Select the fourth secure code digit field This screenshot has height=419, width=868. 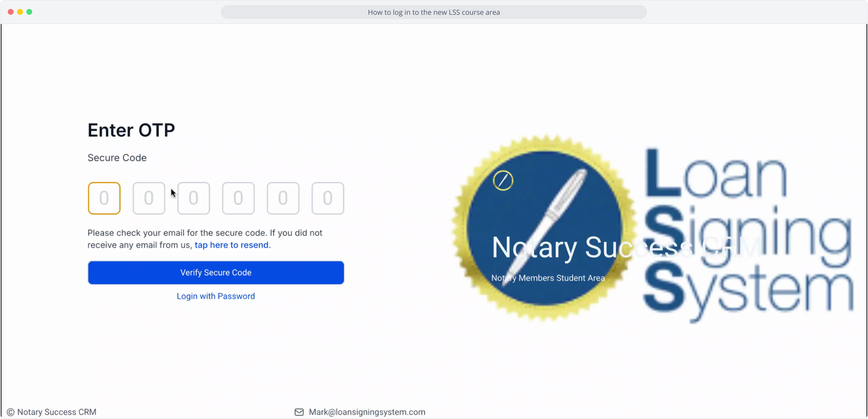[x=238, y=198]
